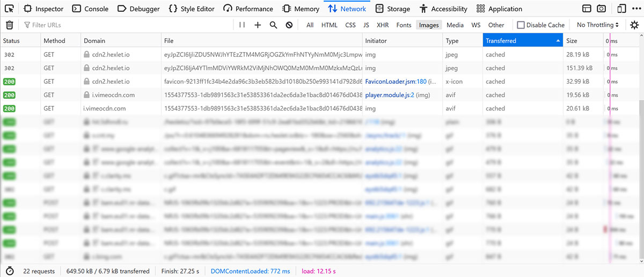The image size is (644, 277).
Task: Filter requests by Media
Action: [455, 25]
